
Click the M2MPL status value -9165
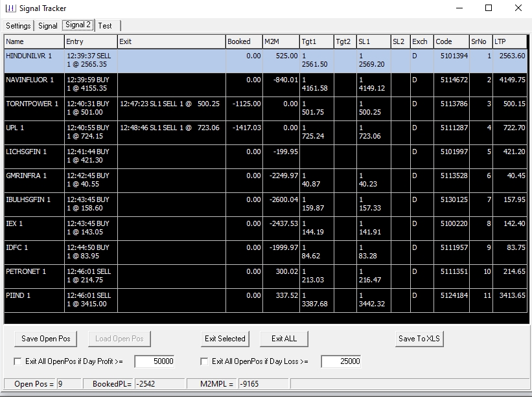pyautogui.click(x=264, y=384)
